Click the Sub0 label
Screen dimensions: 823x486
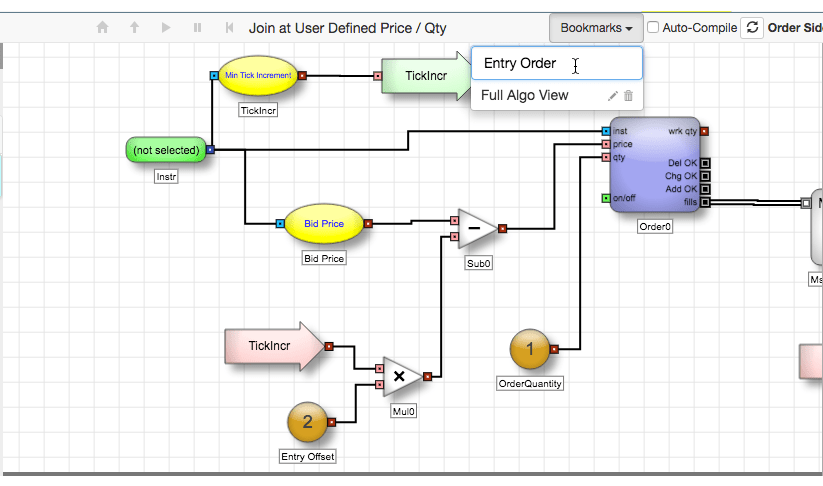point(479,263)
